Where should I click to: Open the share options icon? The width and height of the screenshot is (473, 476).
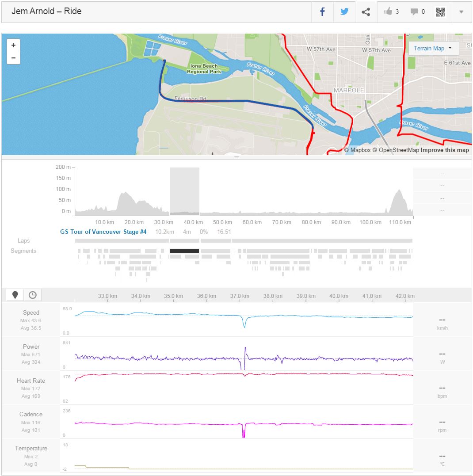(x=366, y=12)
